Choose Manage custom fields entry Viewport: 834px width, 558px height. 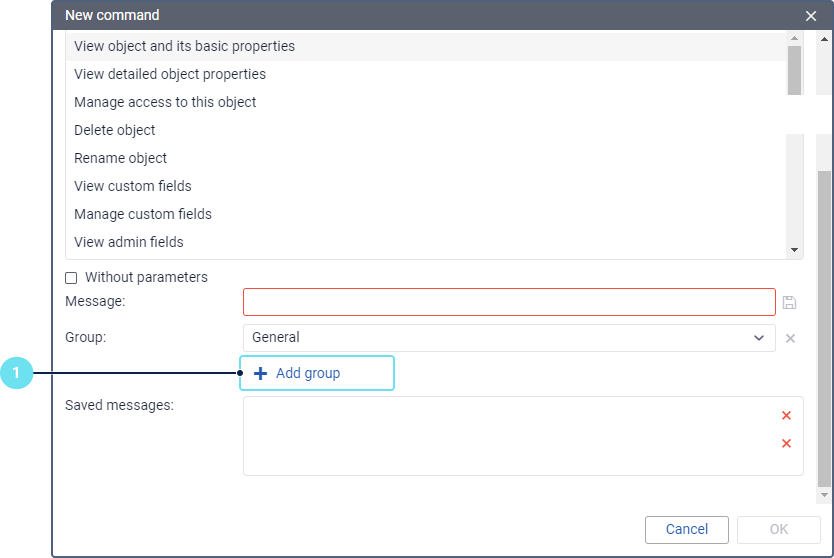click(143, 214)
